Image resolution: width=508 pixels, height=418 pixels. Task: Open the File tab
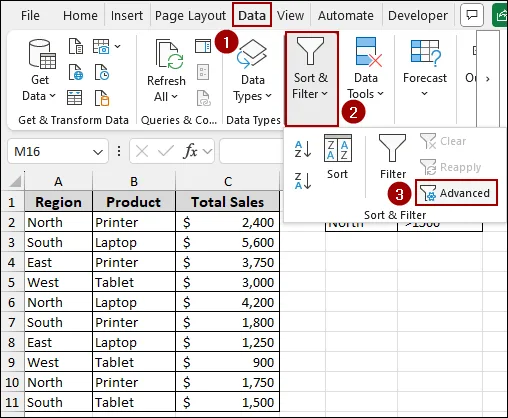click(30, 15)
